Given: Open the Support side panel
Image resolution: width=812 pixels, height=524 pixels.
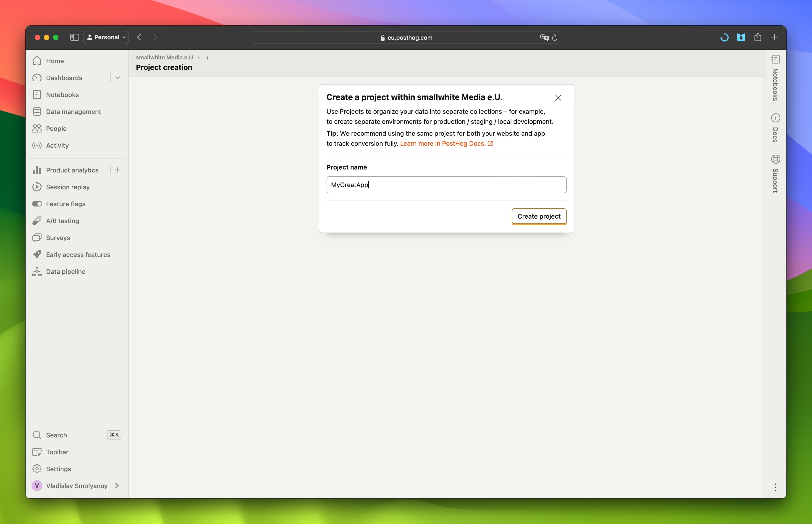Looking at the screenshot, I should coord(775,174).
